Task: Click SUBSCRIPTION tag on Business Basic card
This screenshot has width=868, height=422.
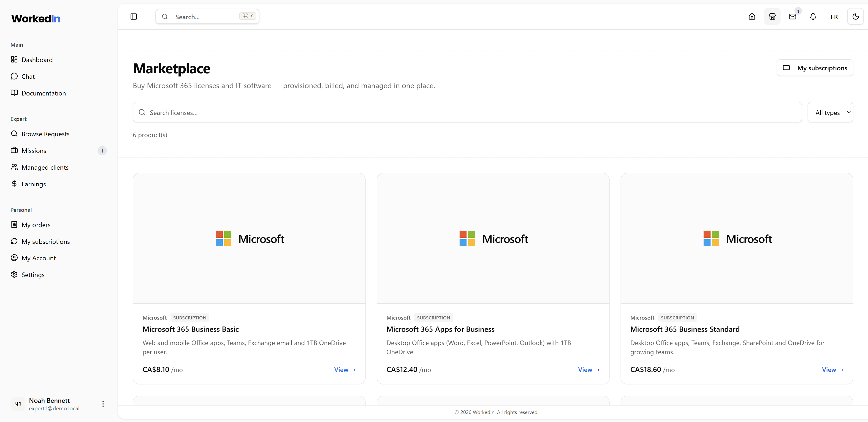Action: pos(190,318)
